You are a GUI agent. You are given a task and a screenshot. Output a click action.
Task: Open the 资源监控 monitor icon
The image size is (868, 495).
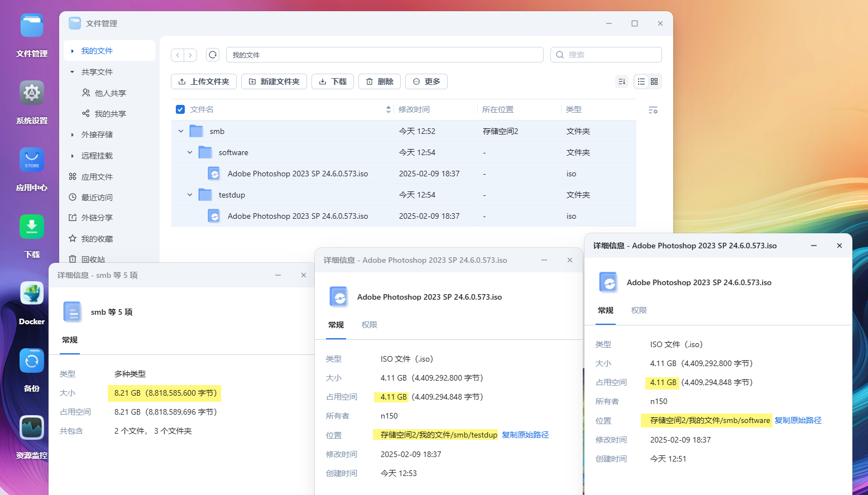tap(32, 427)
